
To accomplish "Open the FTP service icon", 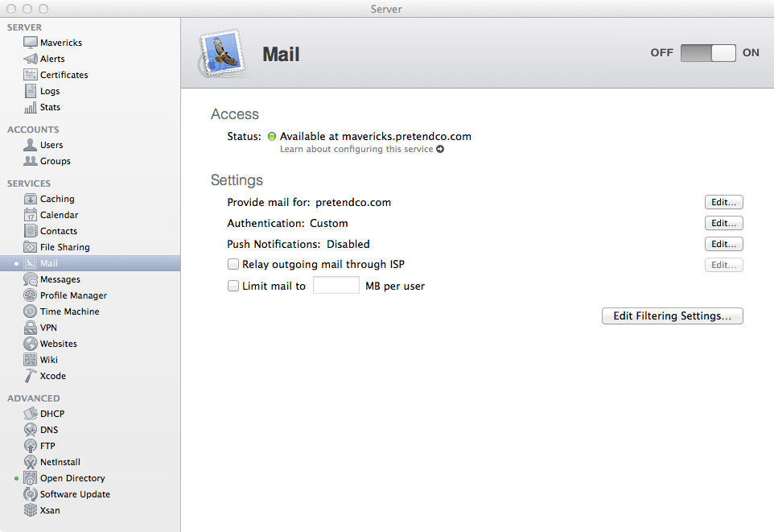I will 30,446.
